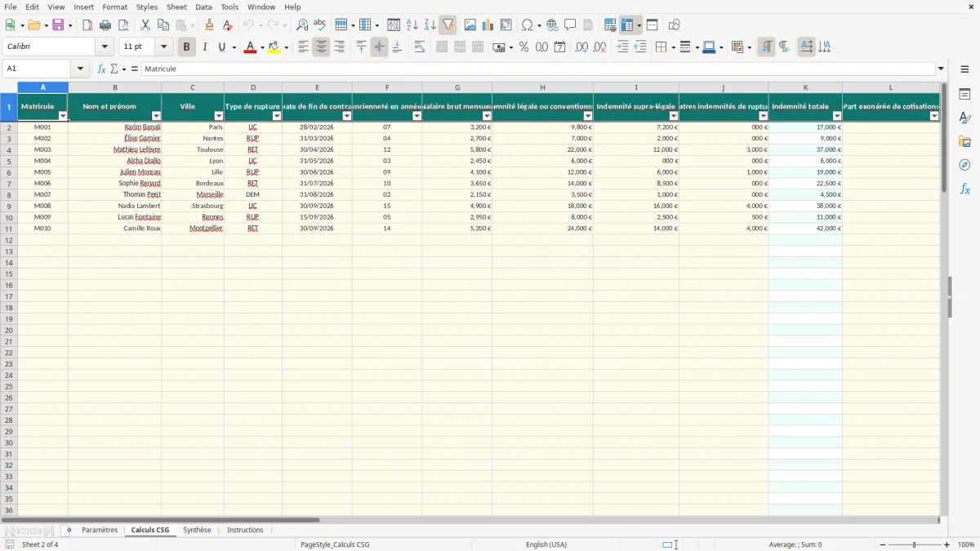Screen dimensions: 980x551
Task: Click zoom out minus button
Action: click(x=882, y=544)
